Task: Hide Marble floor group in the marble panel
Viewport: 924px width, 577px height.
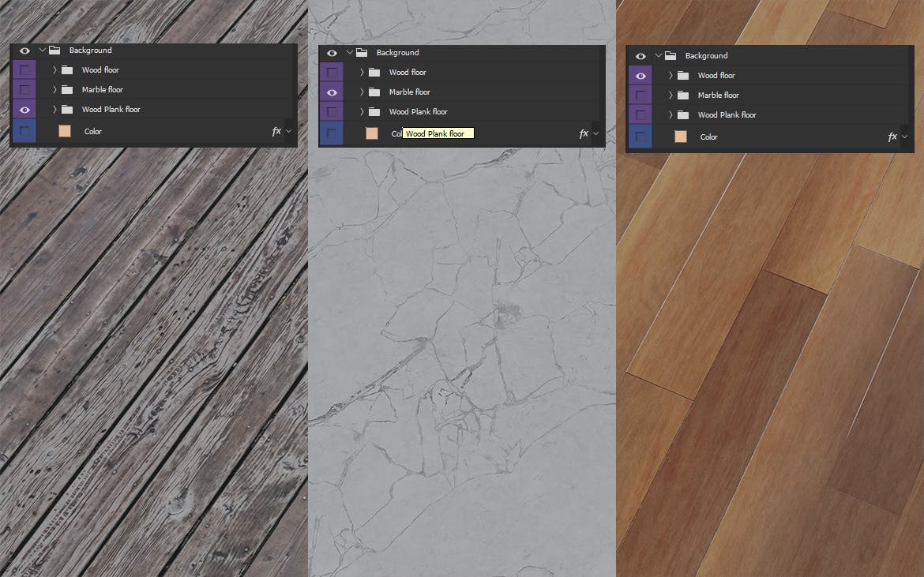Action: [332, 92]
